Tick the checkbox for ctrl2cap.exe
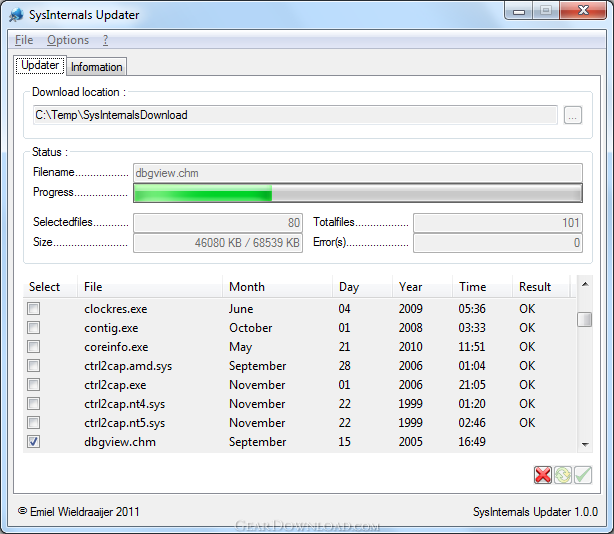 point(34,384)
